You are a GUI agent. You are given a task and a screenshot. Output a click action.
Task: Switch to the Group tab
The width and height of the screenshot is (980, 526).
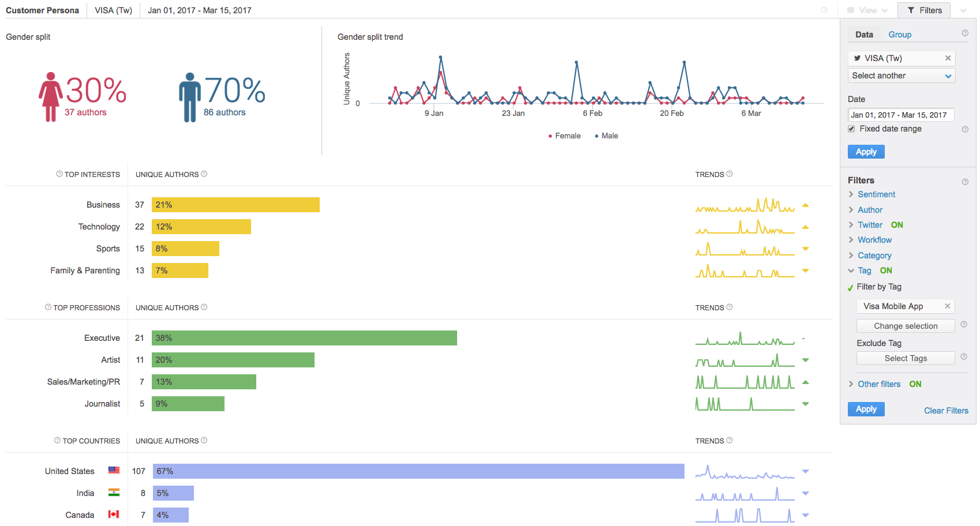(900, 35)
